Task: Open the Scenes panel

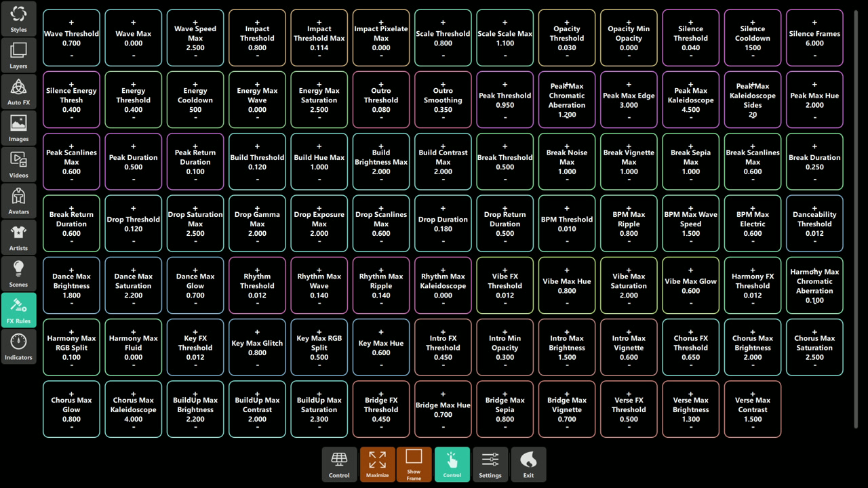Action: coord(18,274)
